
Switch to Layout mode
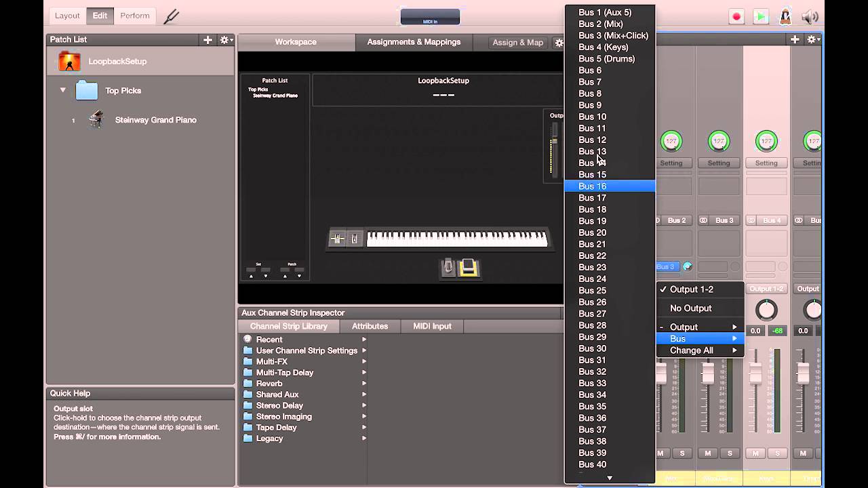[x=67, y=16]
